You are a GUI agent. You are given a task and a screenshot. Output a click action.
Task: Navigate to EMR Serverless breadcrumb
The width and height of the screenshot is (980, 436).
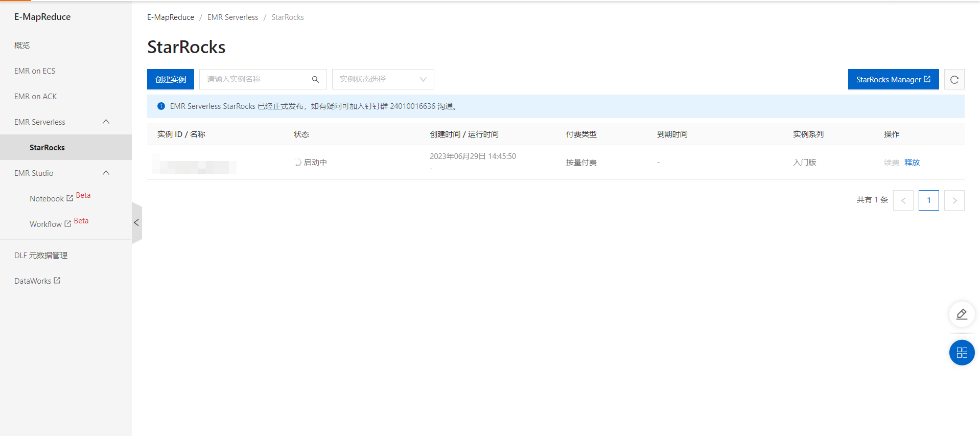click(232, 17)
